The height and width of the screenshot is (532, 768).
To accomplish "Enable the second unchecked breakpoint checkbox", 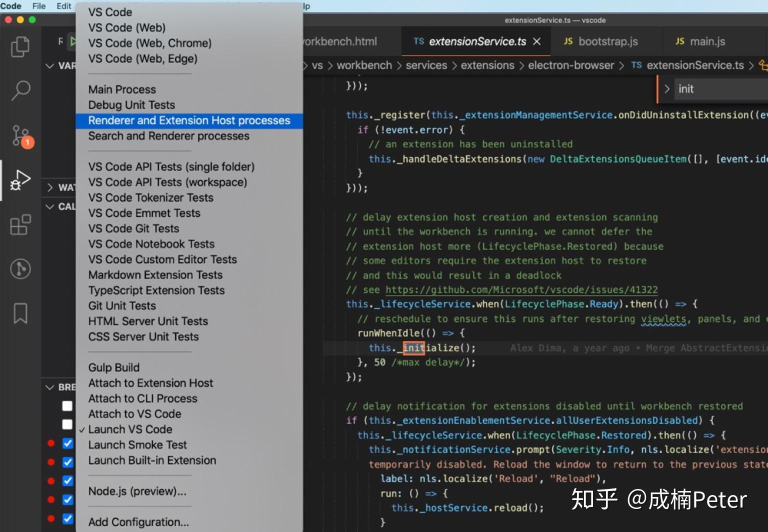I will [x=67, y=424].
